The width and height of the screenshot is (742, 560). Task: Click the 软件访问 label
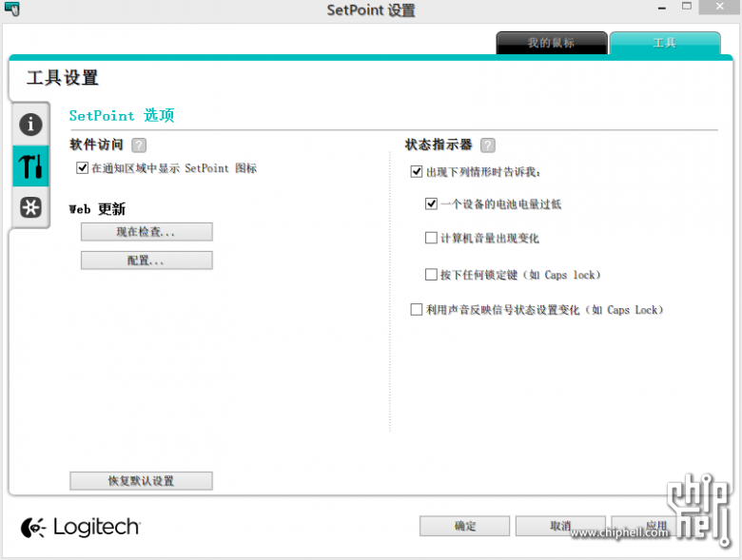(96, 145)
